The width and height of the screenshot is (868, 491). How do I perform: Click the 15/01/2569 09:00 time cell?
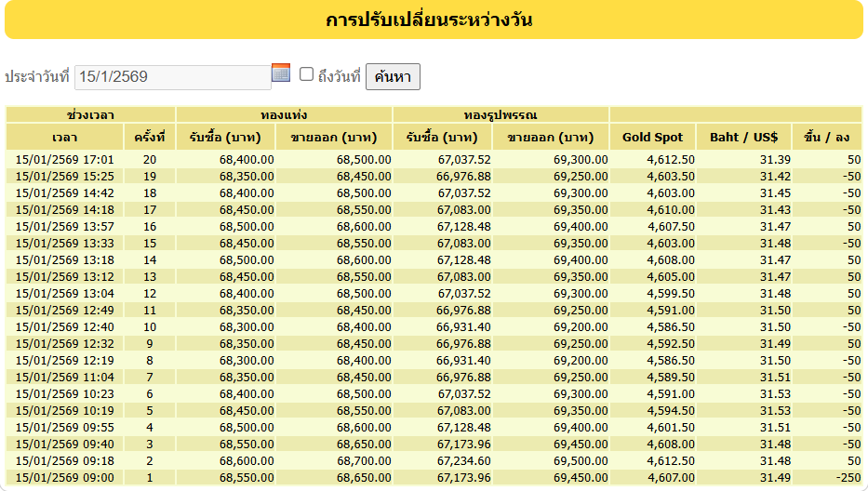point(65,477)
